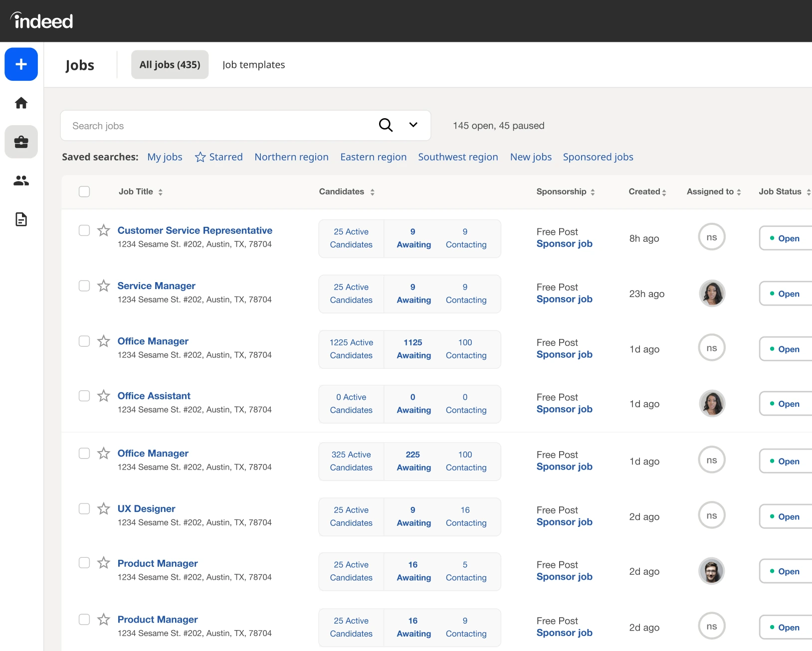Expand the search options chevron

413,125
